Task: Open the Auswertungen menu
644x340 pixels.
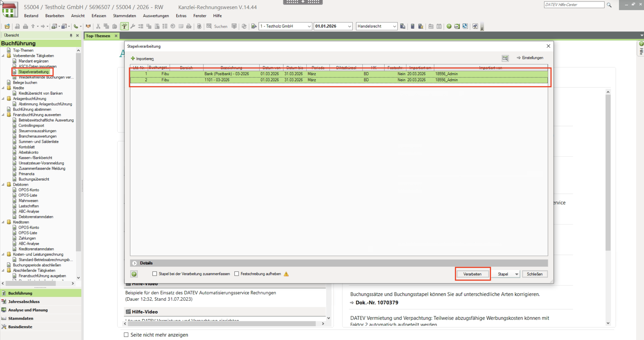Action: [156, 16]
